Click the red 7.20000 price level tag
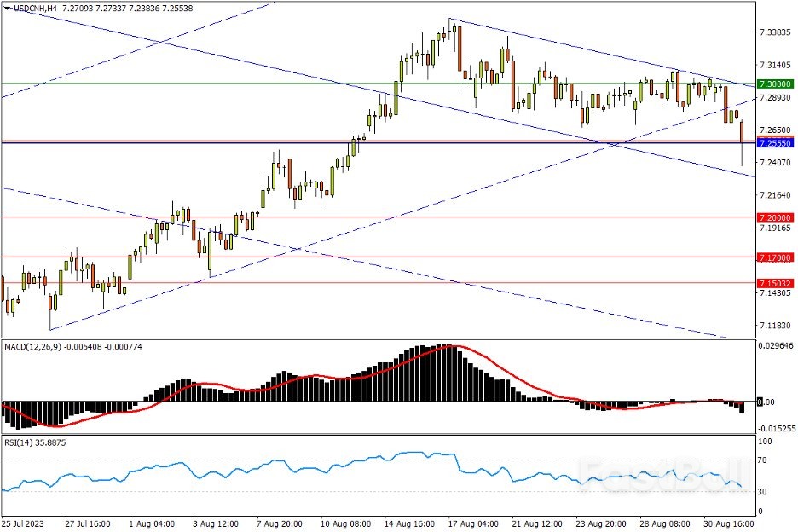Viewport: 798px width, 532px height. 775,217
